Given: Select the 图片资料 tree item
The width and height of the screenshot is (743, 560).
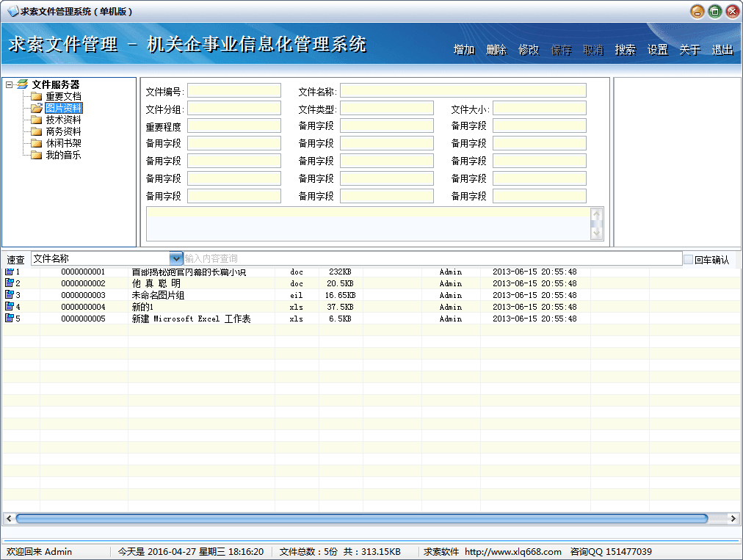Looking at the screenshot, I should [x=63, y=108].
